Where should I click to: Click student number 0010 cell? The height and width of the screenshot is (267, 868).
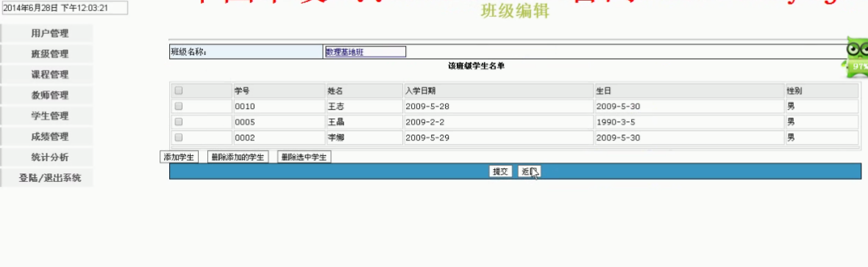coord(280,107)
